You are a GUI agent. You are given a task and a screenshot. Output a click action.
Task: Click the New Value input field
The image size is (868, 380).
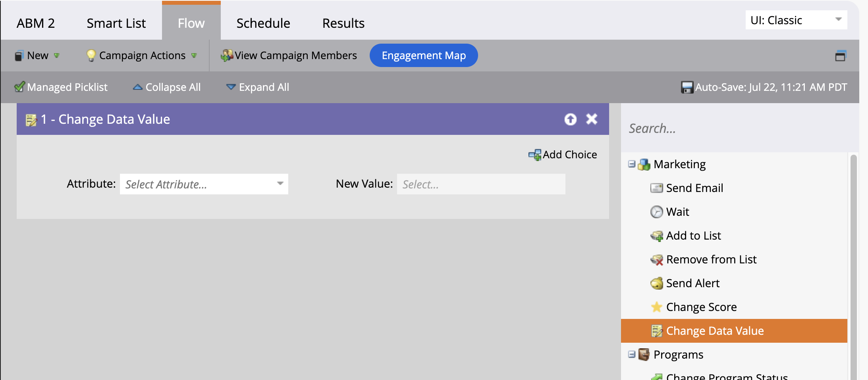481,184
